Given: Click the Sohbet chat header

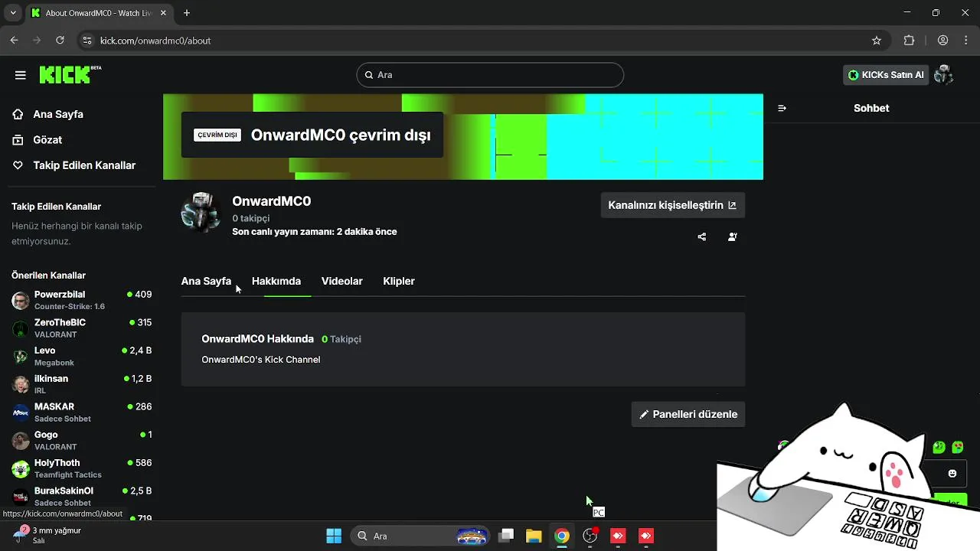Looking at the screenshot, I should (x=871, y=108).
